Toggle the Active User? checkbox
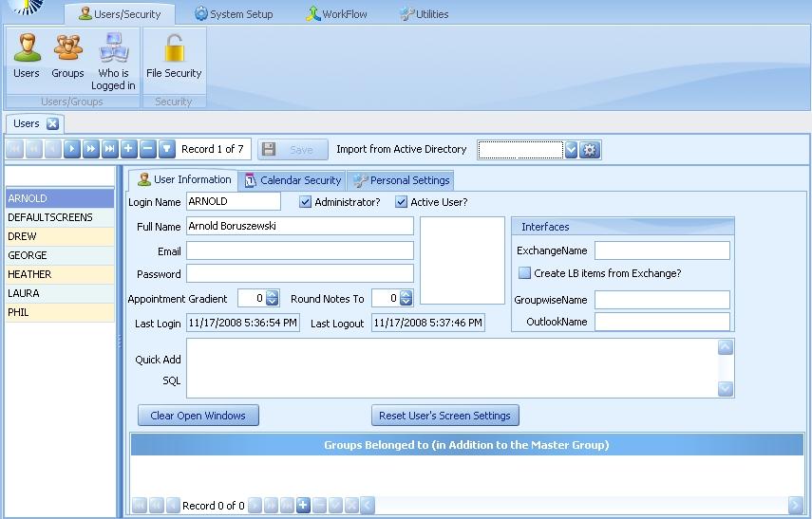This screenshot has width=812, height=519. [x=401, y=202]
